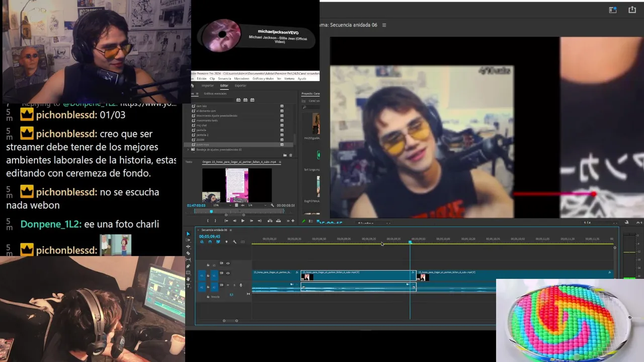This screenshot has height=362, width=644.
Task: Switch to Gráficos esenciales tab
Action: [x=215, y=94]
